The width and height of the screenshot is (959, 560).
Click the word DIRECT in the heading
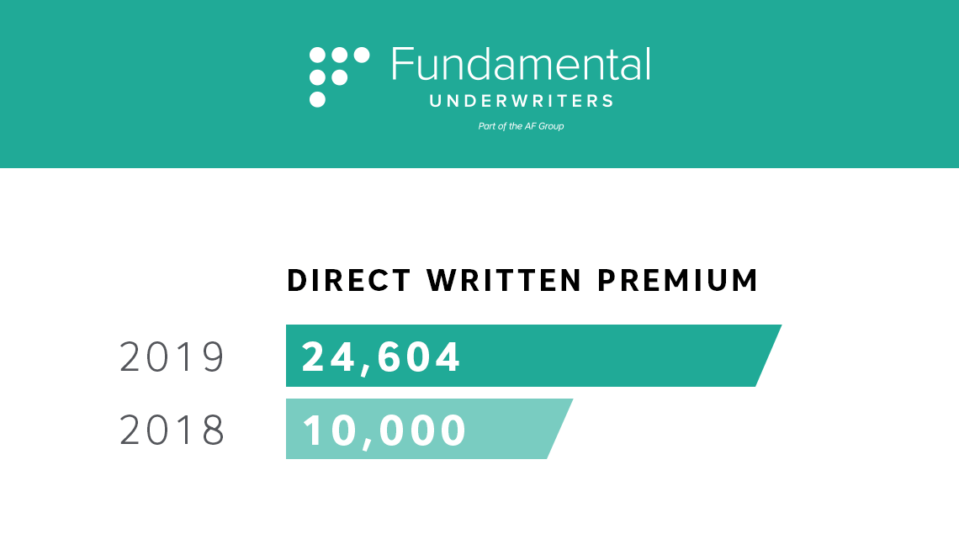click(x=348, y=281)
